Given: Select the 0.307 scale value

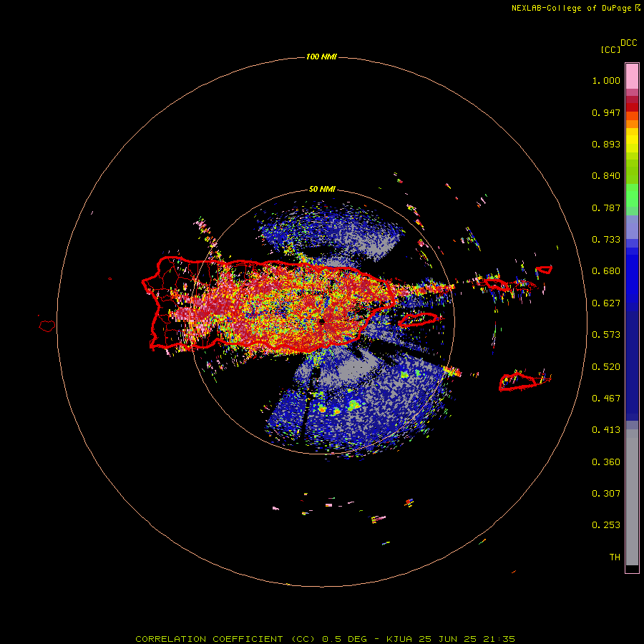Looking at the screenshot, I should (x=606, y=494).
